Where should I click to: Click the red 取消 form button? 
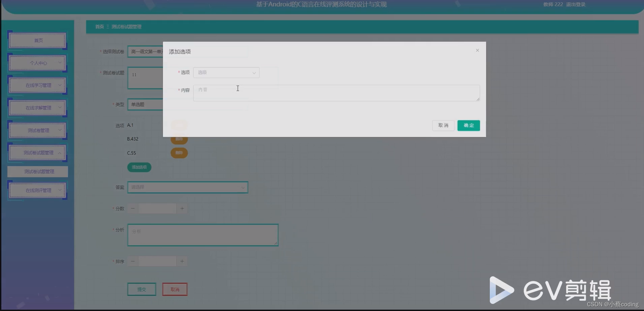(x=175, y=289)
